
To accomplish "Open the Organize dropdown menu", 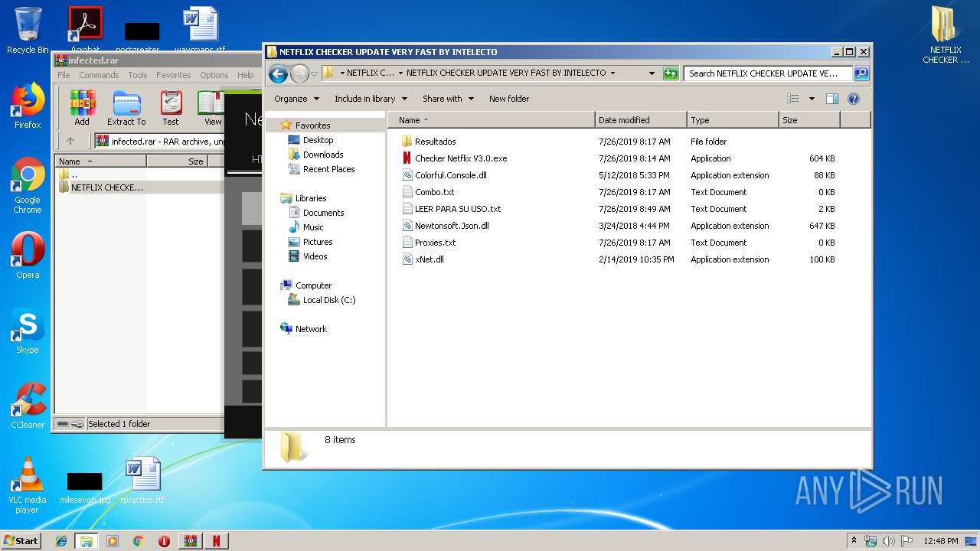I will click(x=296, y=99).
